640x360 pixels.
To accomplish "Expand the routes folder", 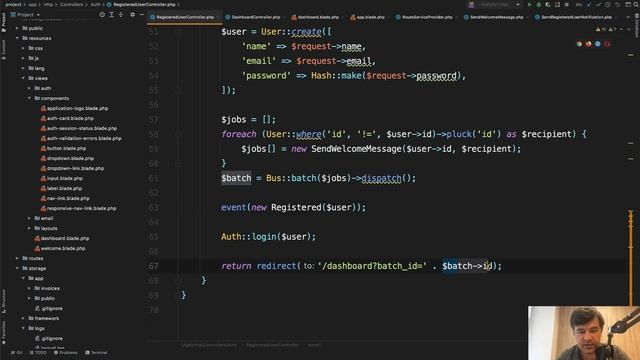I will click(x=17, y=258).
